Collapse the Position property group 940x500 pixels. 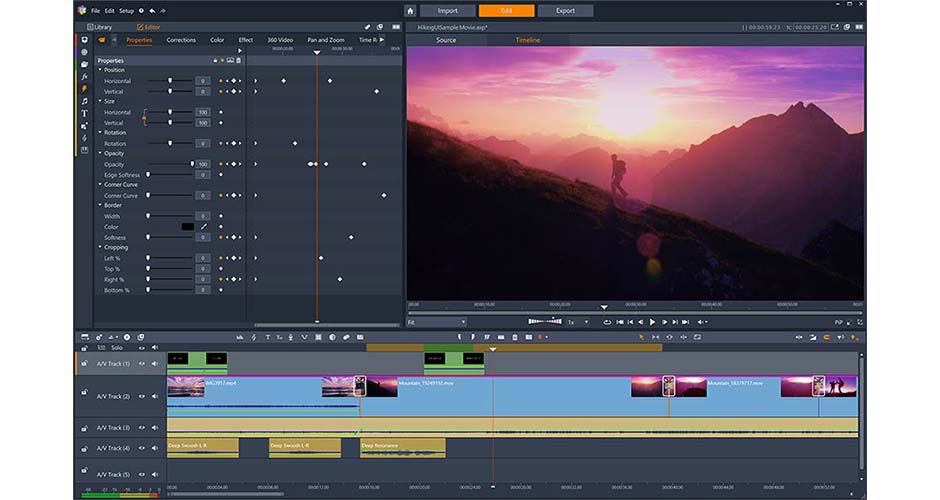[100, 70]
